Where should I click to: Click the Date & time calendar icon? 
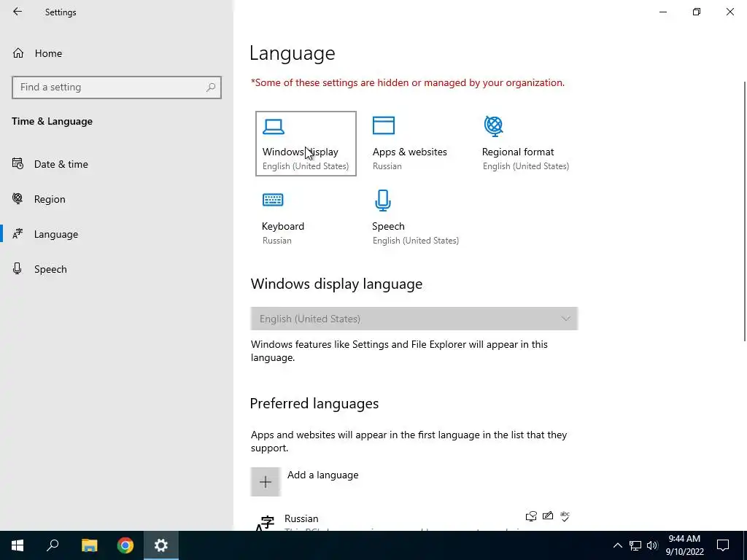[x=18, y=164]
